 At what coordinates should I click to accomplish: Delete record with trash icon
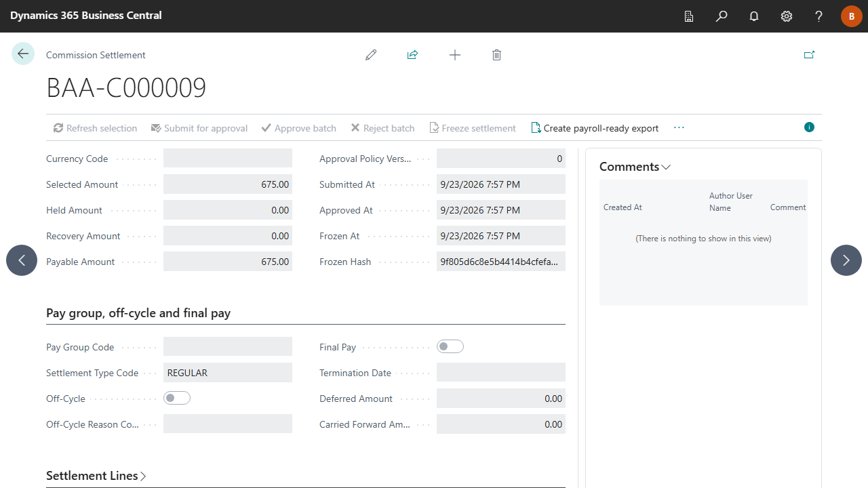(496, 55)
